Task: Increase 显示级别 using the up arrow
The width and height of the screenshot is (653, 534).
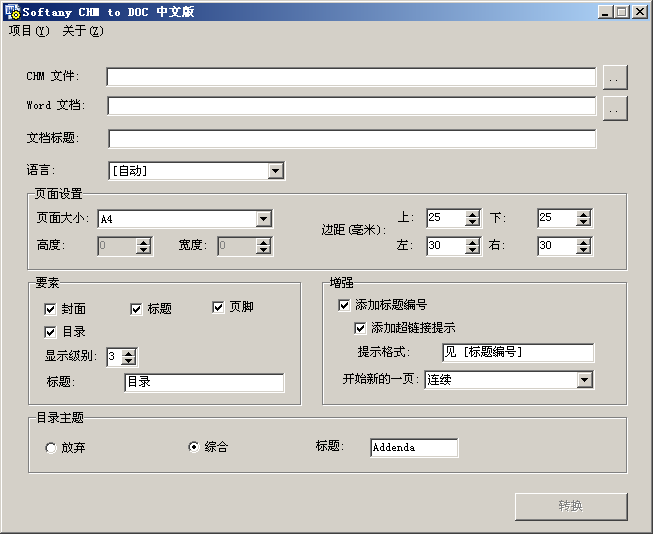Action: (128, 352)
